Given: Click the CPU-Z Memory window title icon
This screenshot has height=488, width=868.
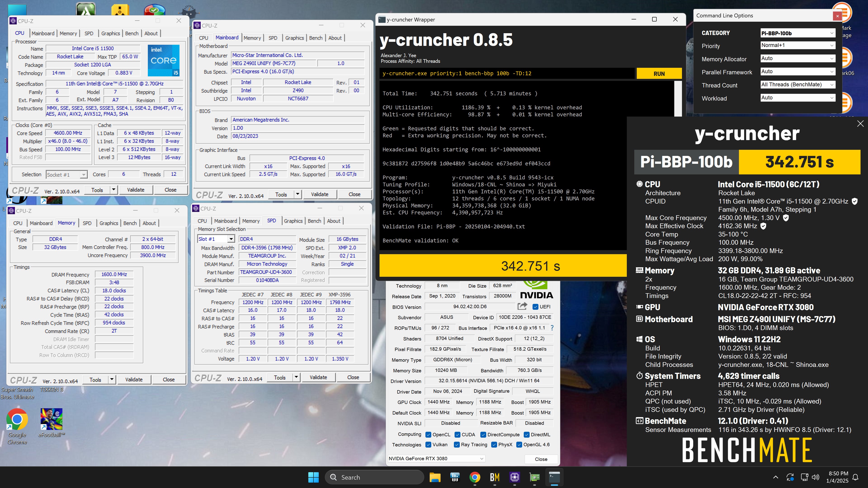Looking at the screenshot, I should (x=11, y=211).
